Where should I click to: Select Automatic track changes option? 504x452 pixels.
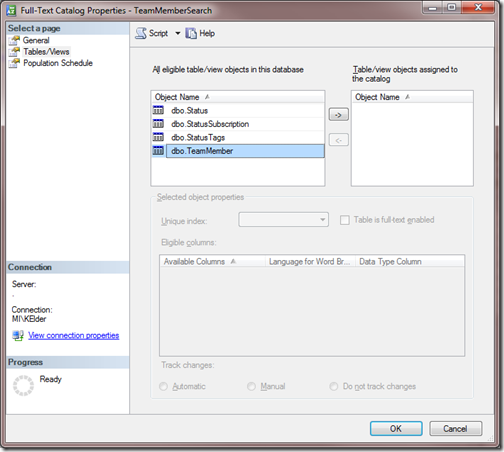(163, 386)
